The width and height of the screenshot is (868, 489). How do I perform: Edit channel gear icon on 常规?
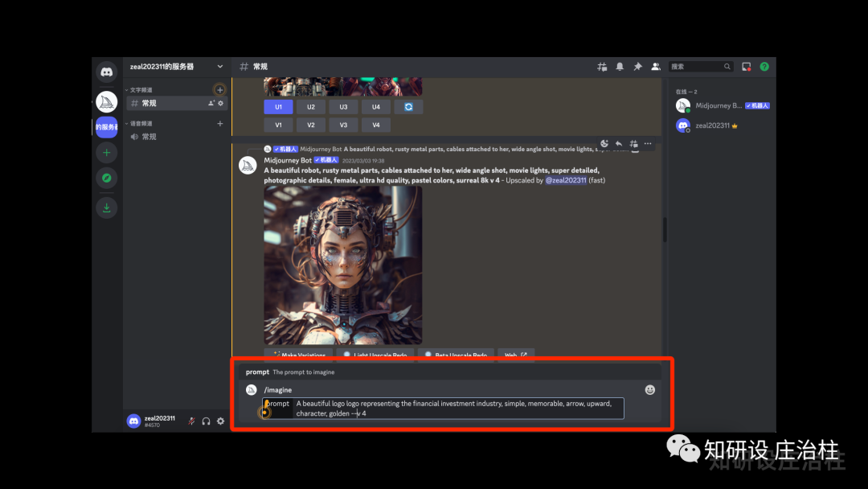220,103
